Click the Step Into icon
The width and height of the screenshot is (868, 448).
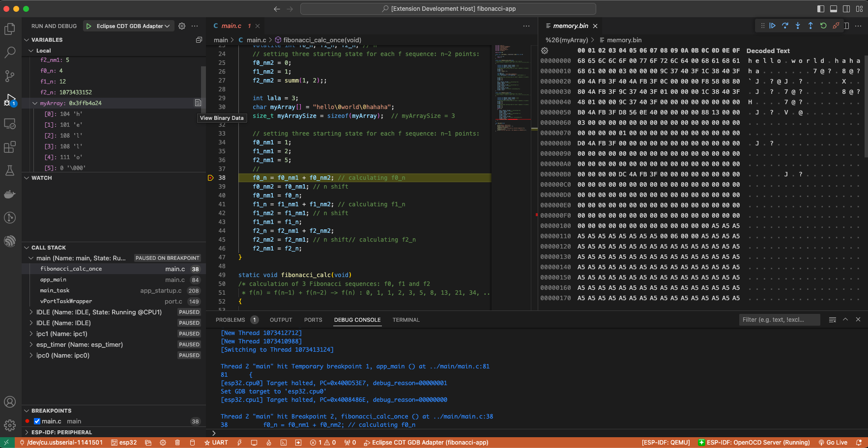[798, 26]
